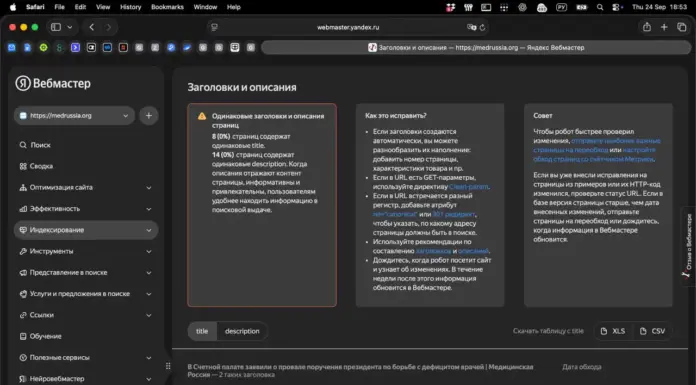Expand the Полезные сервисы chevron

(x=149, y=358)
